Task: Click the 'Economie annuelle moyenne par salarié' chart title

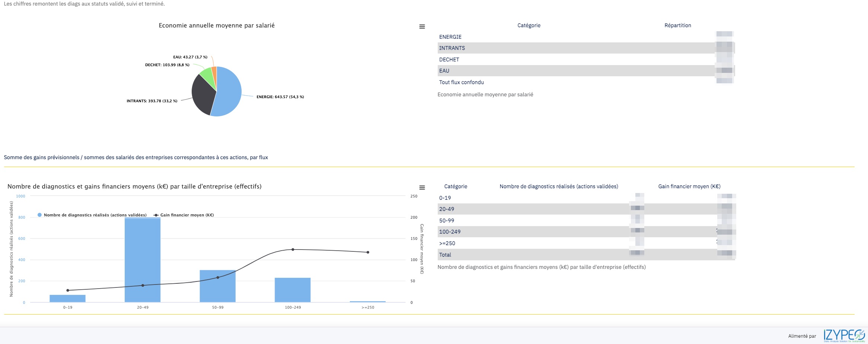Action: pos(217,25)
